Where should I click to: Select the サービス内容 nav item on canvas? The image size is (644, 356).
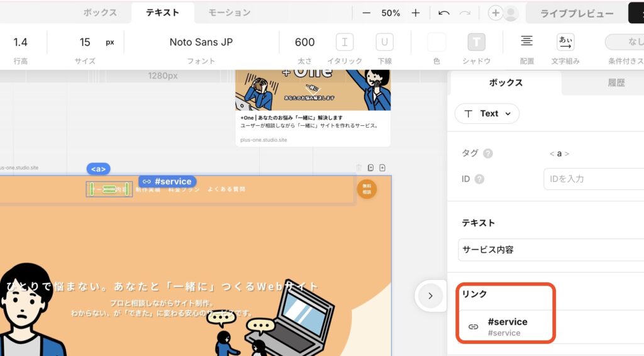click(x=109, y=189)
